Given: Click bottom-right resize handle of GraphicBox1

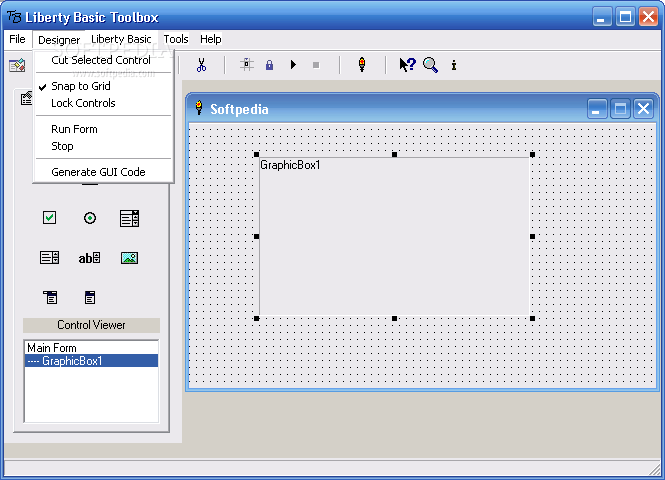Looking at the screenshot, I should tap(532, 318).
